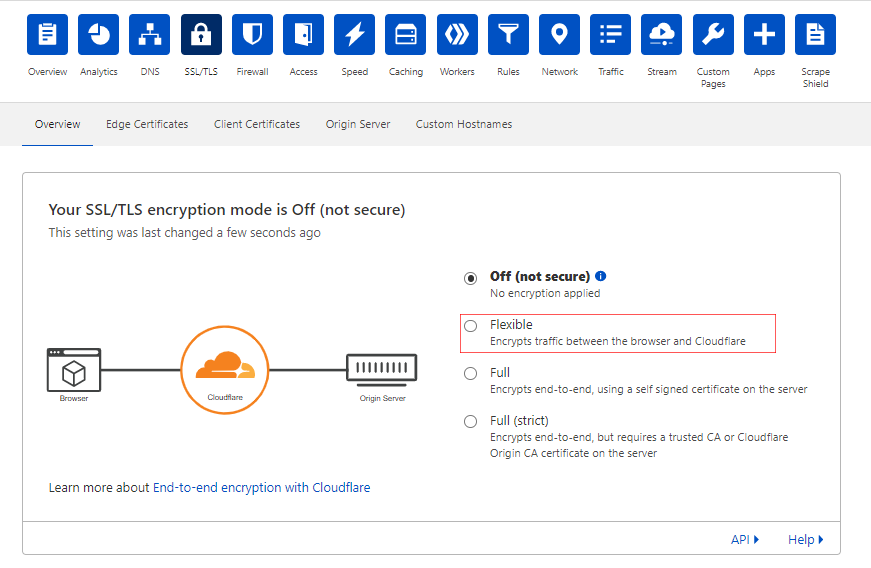Select the Flexible encryption radio button
The image size is (871, 568).
[471, 326]
